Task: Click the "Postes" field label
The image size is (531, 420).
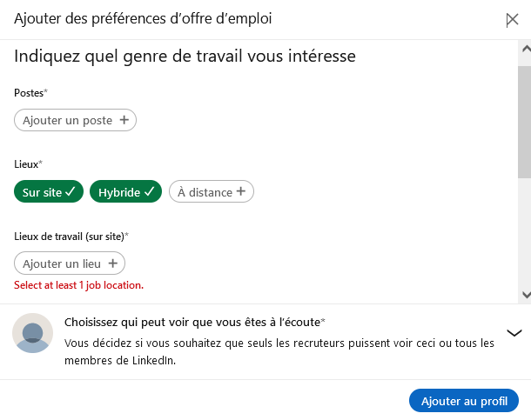Action: tap(29, 92)
